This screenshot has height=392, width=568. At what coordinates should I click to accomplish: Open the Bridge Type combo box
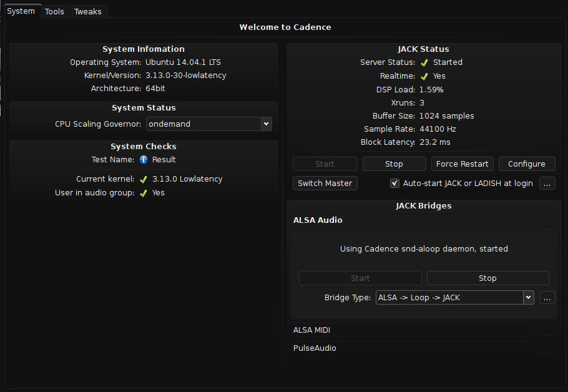click(454, 298)
